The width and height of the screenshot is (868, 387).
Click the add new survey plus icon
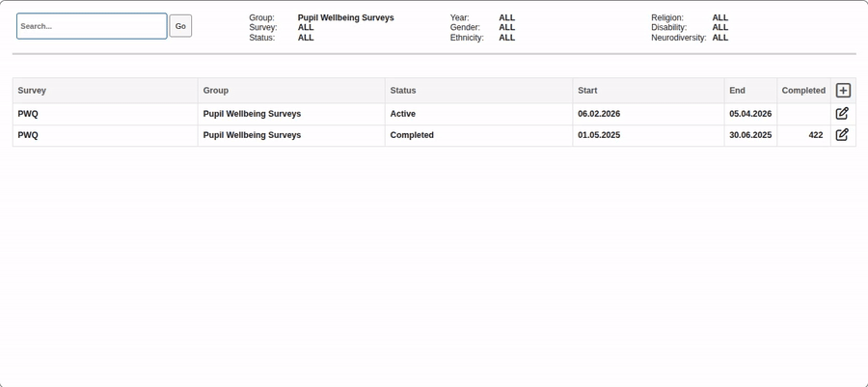pos(843,91)
